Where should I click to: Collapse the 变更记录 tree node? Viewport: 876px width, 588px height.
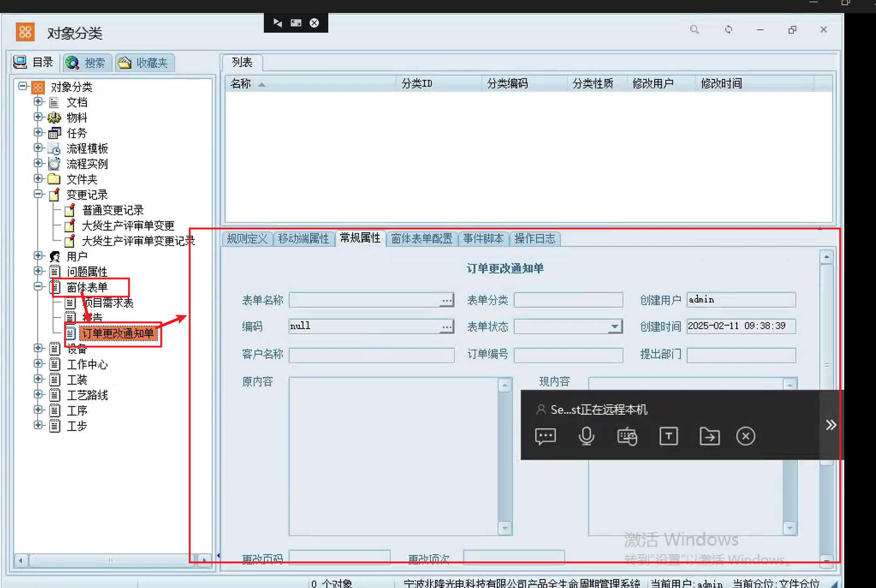(x=38, y=194)
